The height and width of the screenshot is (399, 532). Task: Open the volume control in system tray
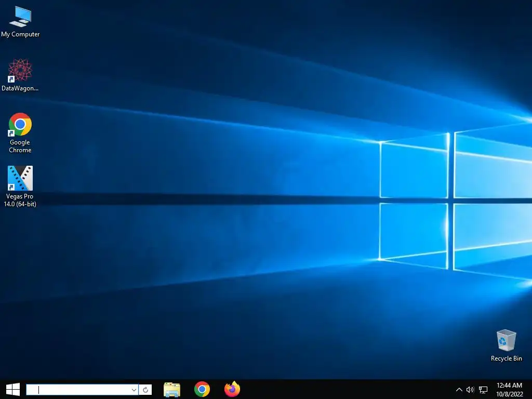pos(470,390)
